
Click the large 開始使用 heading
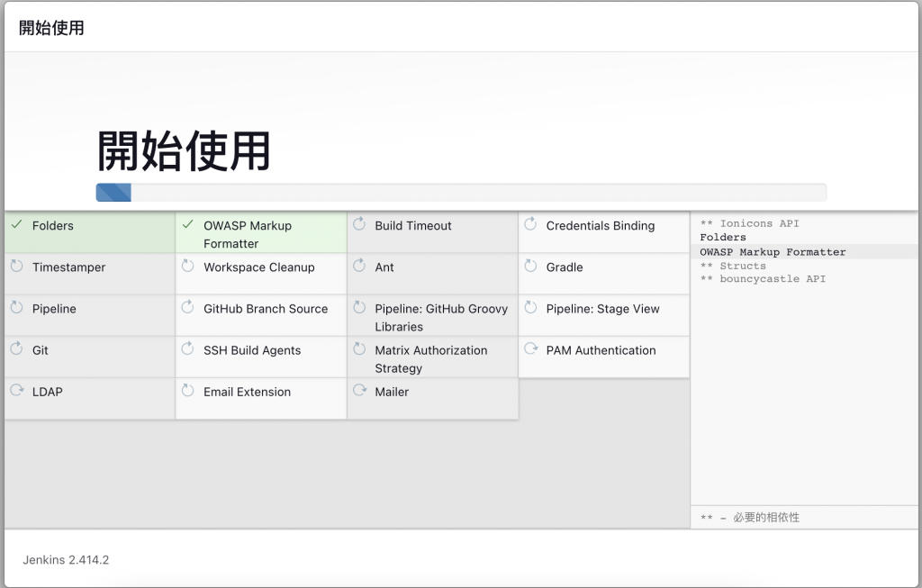(x=184, y=151)
